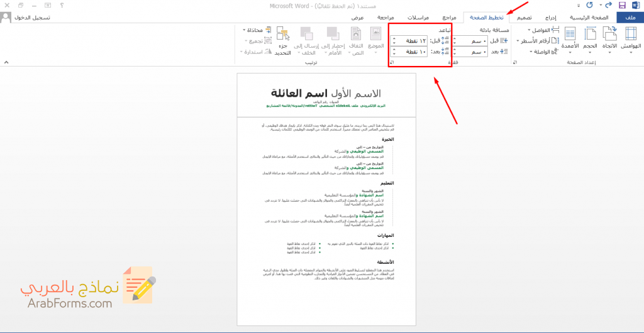This screenshot has width=644, height=333.
Task: Open the Align (محاذاة) dropdown
Action: click(x=255, y=30)
